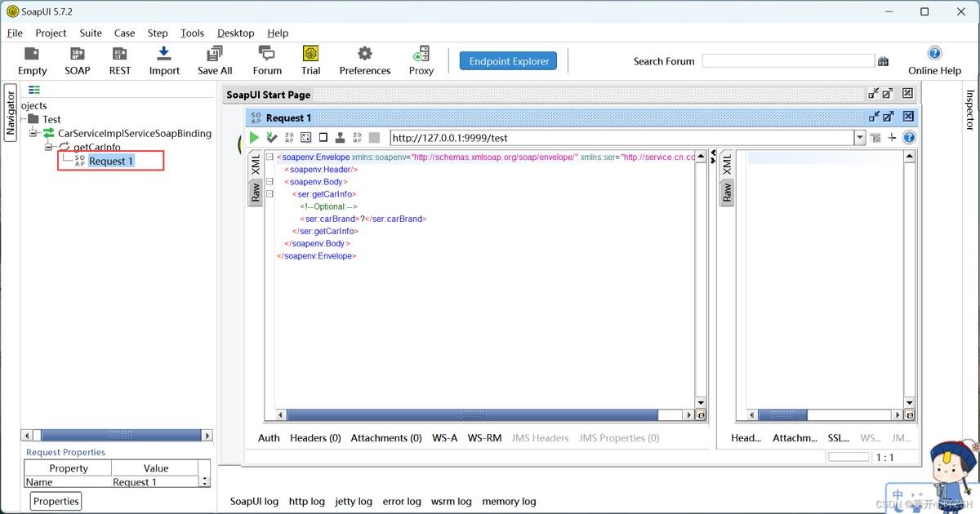Open the Headers (0) request tab
Screen dimensions: 980x514
(x=315, y=438)
